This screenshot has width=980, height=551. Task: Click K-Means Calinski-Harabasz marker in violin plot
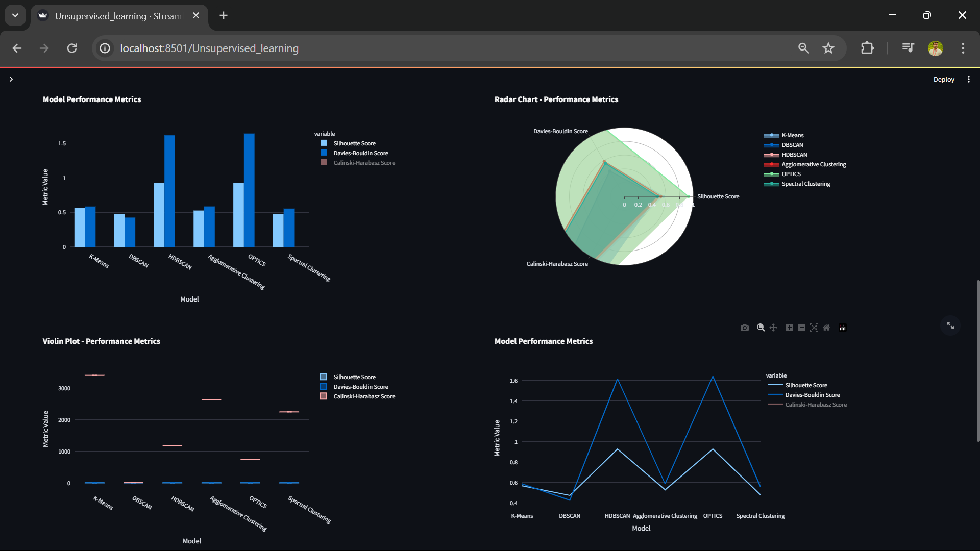coord(94,375)
